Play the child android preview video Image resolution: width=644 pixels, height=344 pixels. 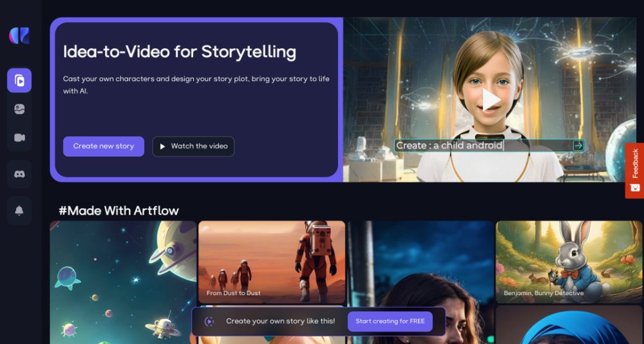491,100
